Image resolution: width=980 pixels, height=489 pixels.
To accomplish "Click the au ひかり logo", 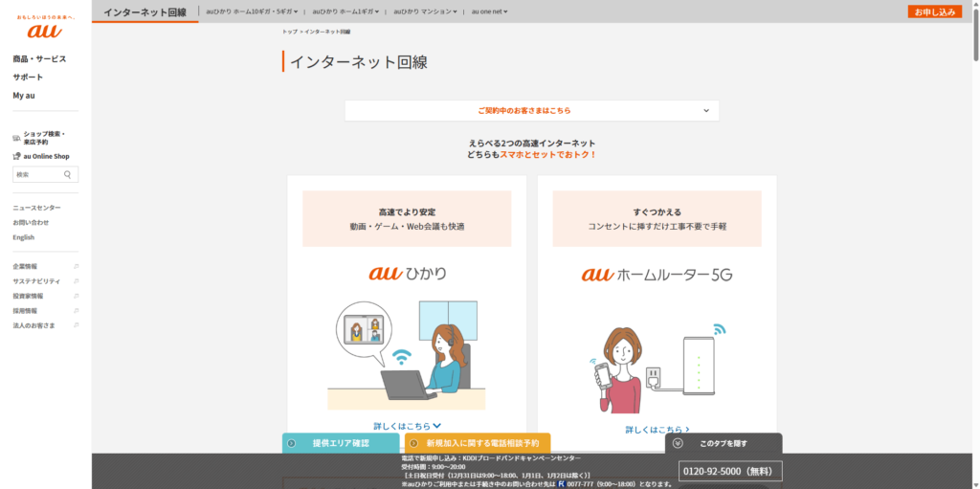I will 408,274.
